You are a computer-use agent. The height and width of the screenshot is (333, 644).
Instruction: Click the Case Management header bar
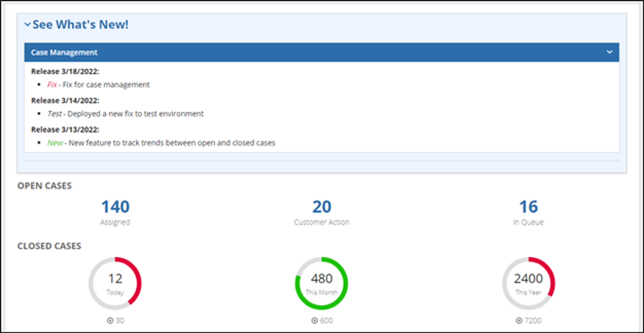click(x=322, y=52)
